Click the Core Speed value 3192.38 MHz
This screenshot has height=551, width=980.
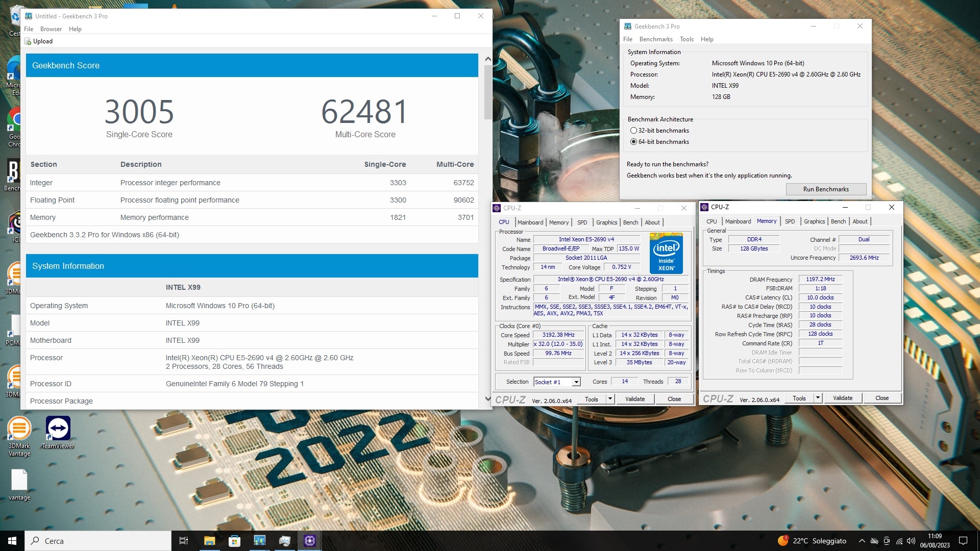pos(558,335)
